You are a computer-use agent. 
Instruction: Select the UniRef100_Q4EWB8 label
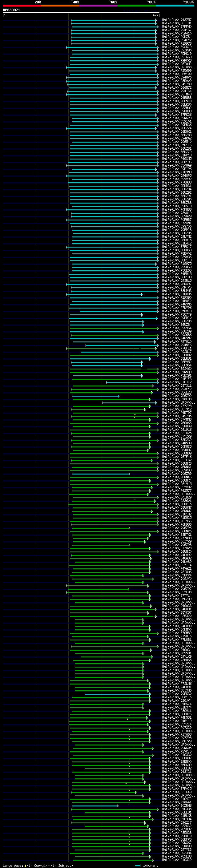coord(177,98)
